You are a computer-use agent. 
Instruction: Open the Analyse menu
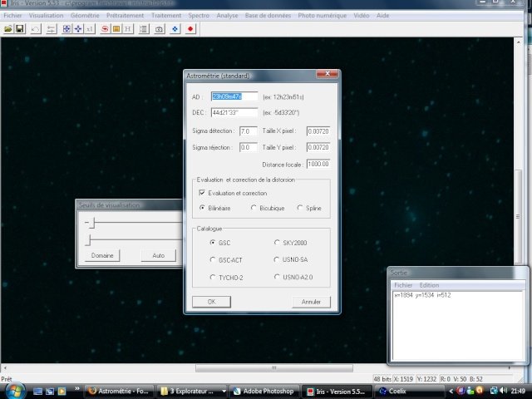[227, 16]
